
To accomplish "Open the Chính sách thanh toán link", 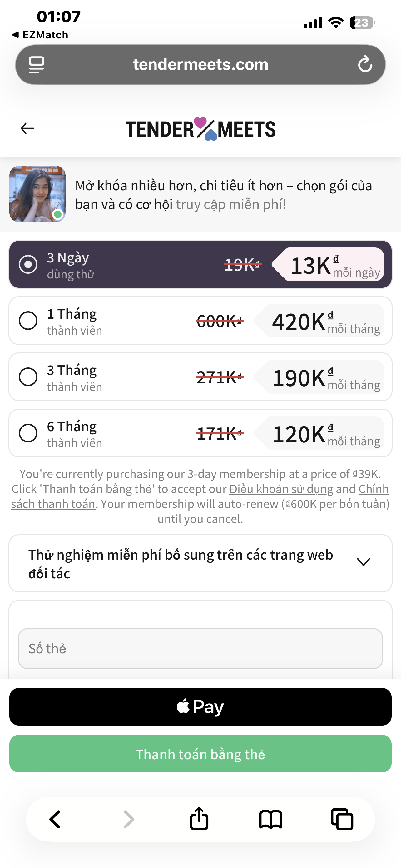I will [x=53, y=504].
